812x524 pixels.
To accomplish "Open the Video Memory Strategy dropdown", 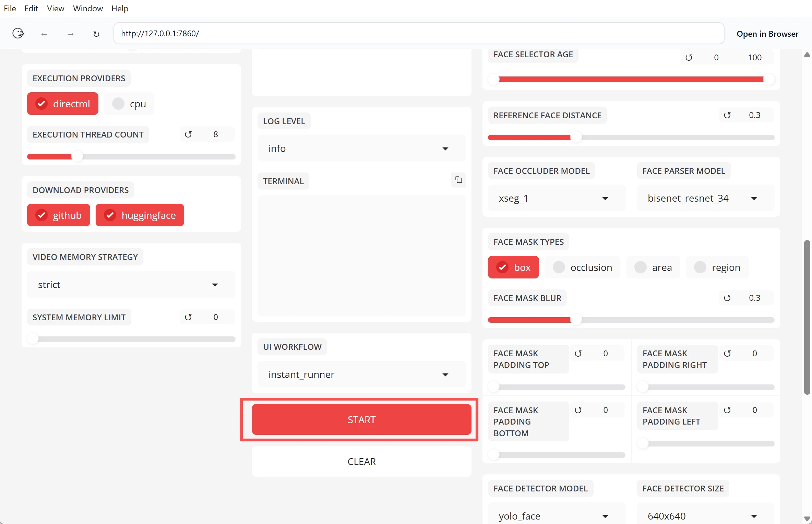I will (x=131, y=285).
